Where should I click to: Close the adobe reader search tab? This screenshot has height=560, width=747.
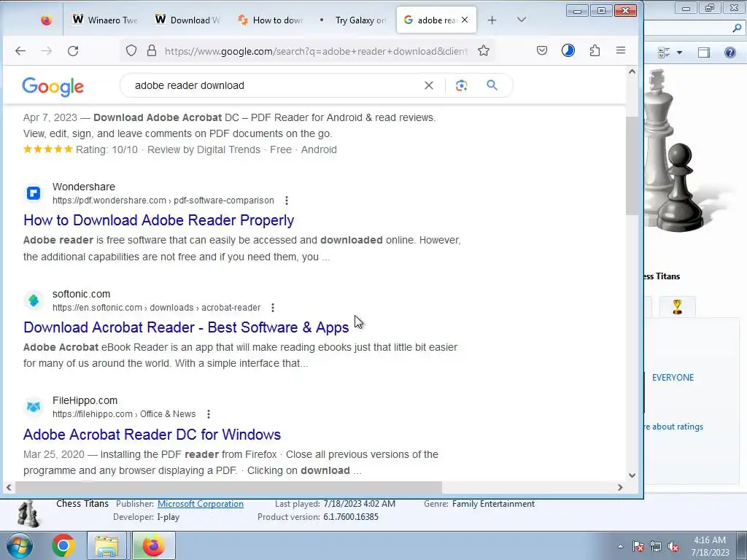pos(465,20)
